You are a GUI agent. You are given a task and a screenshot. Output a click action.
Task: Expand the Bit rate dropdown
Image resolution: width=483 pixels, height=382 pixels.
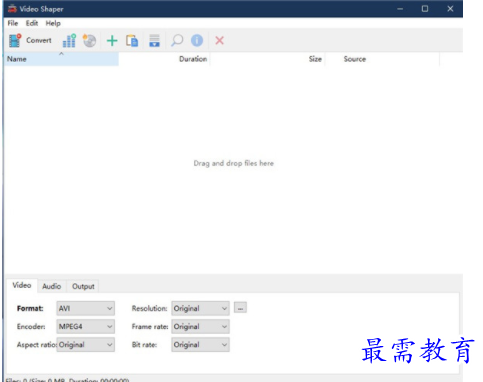pos(200,345)
